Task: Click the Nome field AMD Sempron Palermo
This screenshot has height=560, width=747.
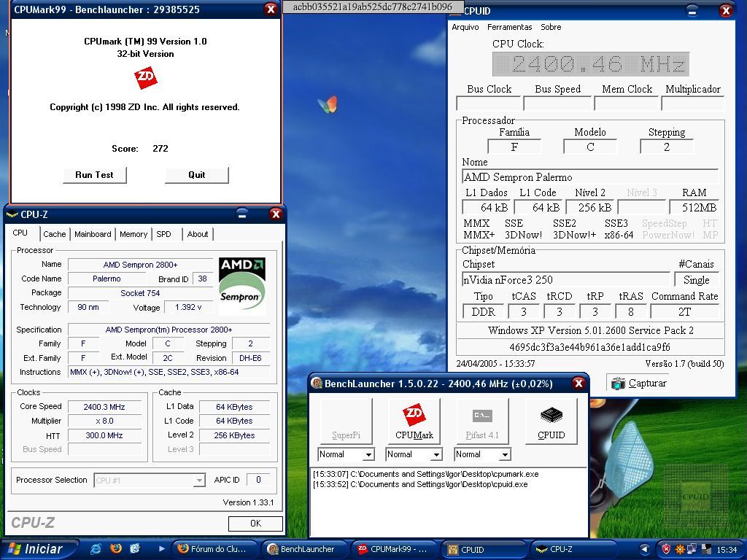Action: point(589,177)
